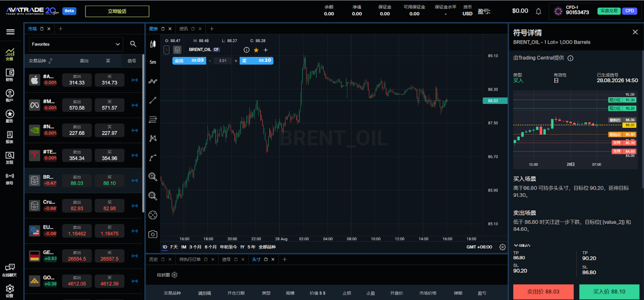Viewport: 644px width, 300px height.
Task: Open the 待执行订单 tab
Action: [x=190, y=259]
